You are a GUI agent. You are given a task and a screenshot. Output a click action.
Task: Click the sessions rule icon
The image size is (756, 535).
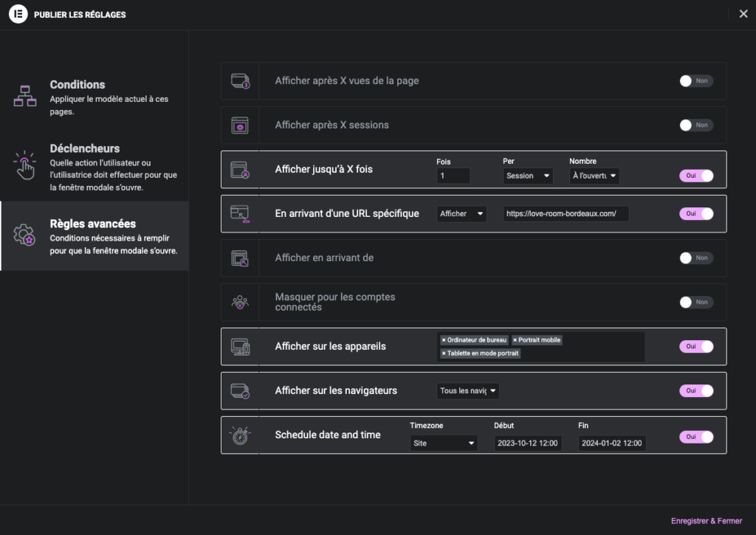[x=240, y=125]
